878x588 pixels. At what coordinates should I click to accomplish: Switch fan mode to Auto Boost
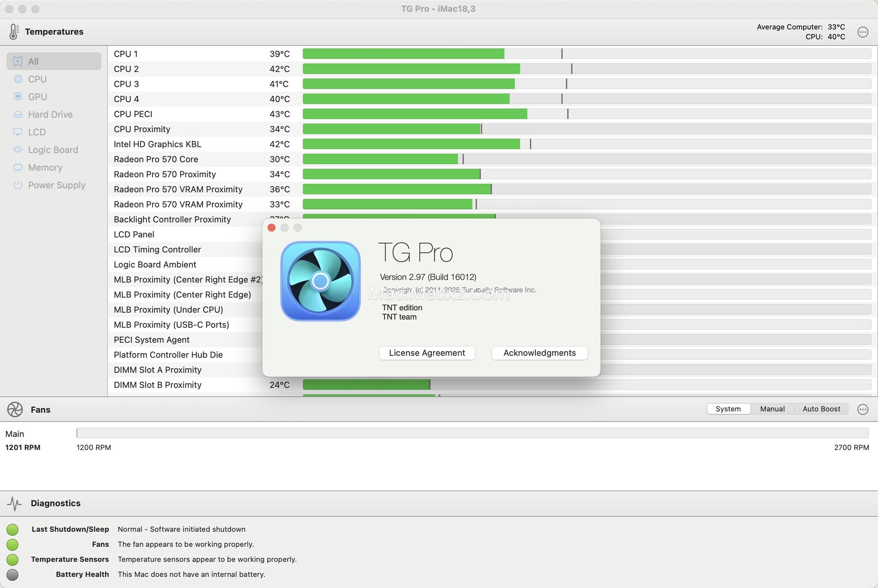821,409
